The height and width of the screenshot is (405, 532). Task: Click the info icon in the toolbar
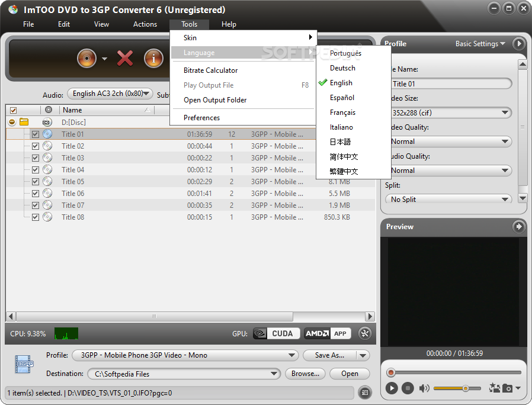tap(153, 59)
